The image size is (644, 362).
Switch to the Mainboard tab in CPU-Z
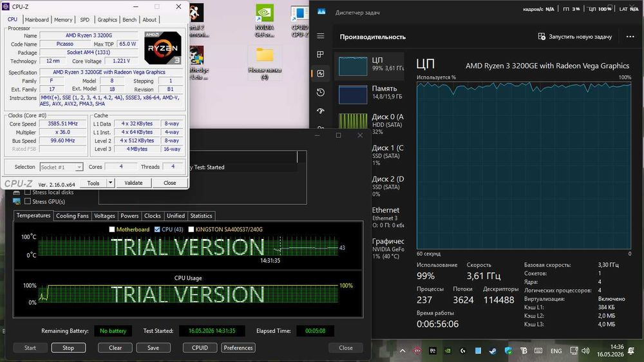click(x=37, y=20)
